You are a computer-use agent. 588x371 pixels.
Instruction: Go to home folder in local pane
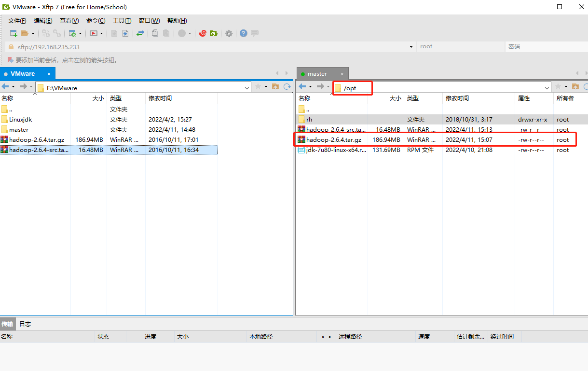point(275,87)
